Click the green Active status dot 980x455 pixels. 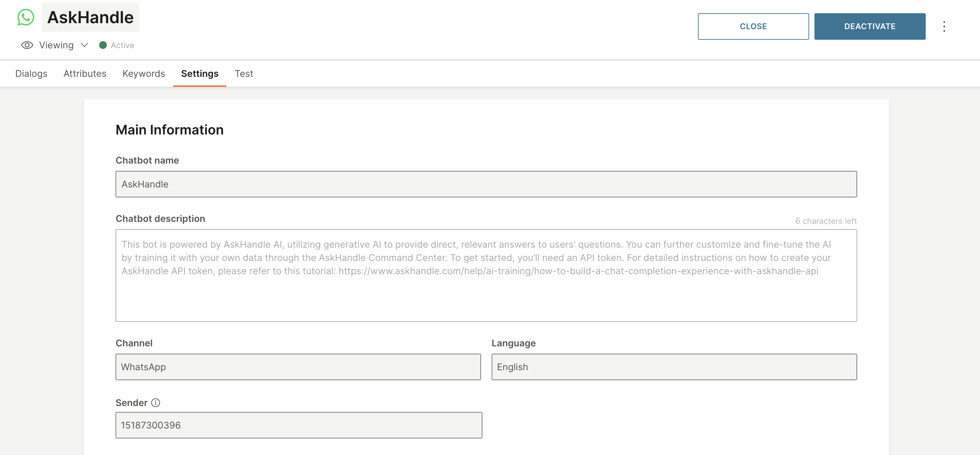103,45
